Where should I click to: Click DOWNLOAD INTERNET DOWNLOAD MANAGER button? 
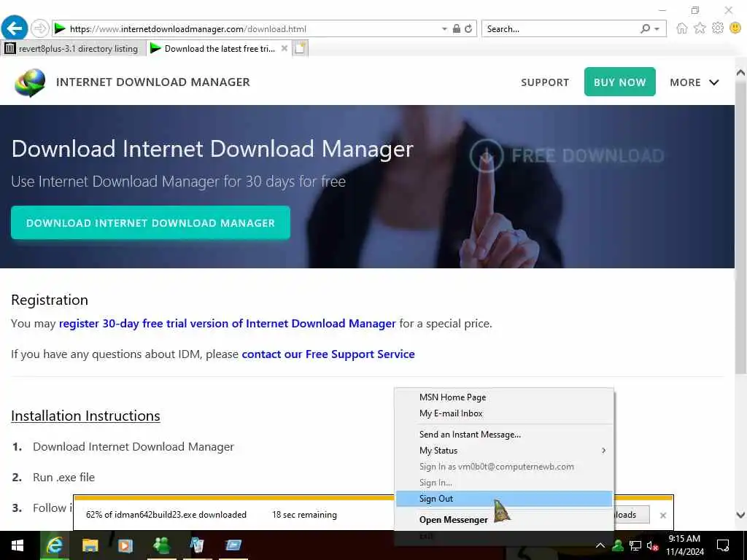(x=150, y=222)
